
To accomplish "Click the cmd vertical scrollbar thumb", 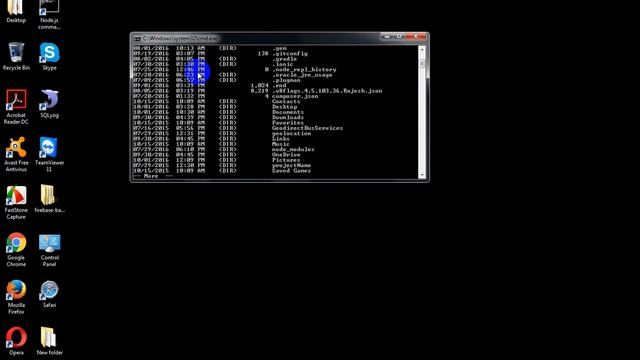I will (422, 64).
